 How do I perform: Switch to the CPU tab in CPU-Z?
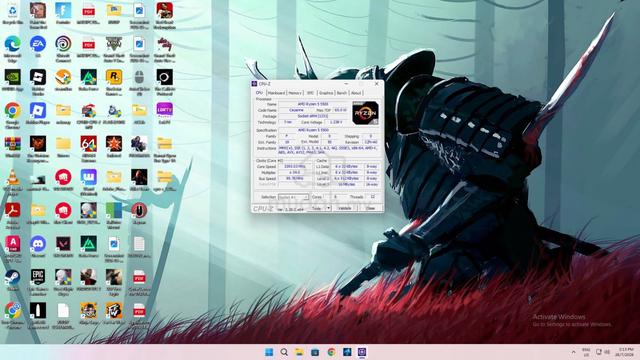(259, 93)
